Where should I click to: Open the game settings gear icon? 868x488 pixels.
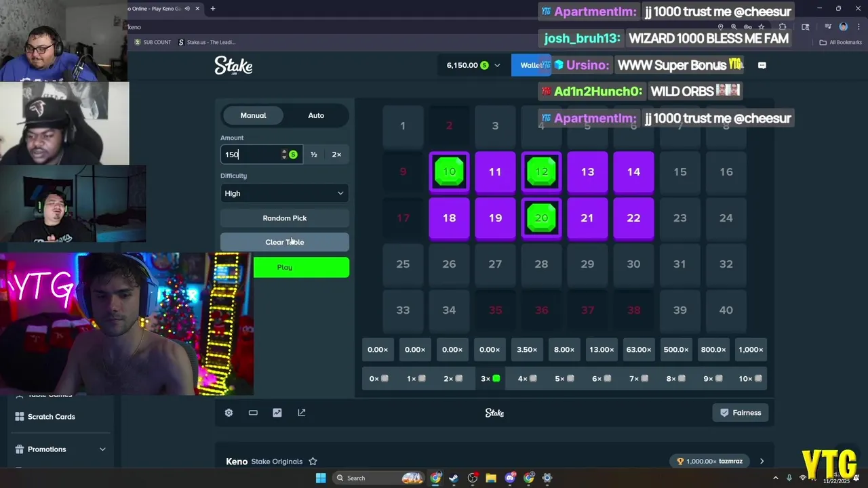tap(229, 413)
